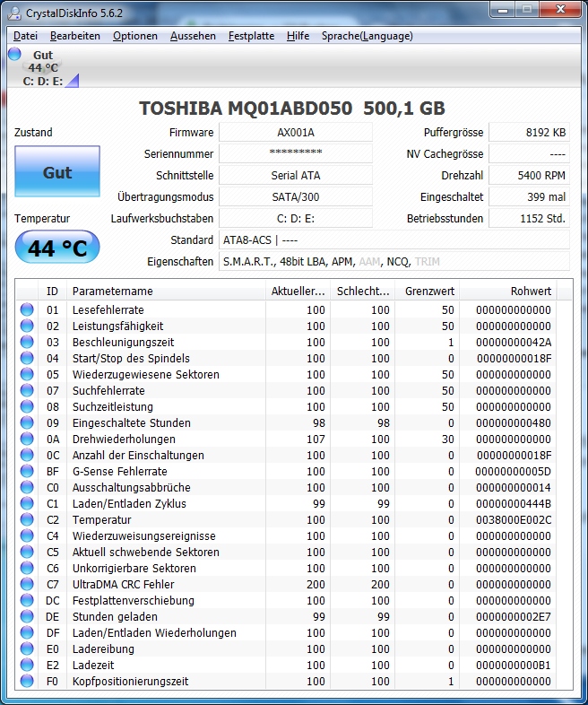Click the raw value 0038000E002C
This screenshot has width=588, height=705.
(514, 520)
